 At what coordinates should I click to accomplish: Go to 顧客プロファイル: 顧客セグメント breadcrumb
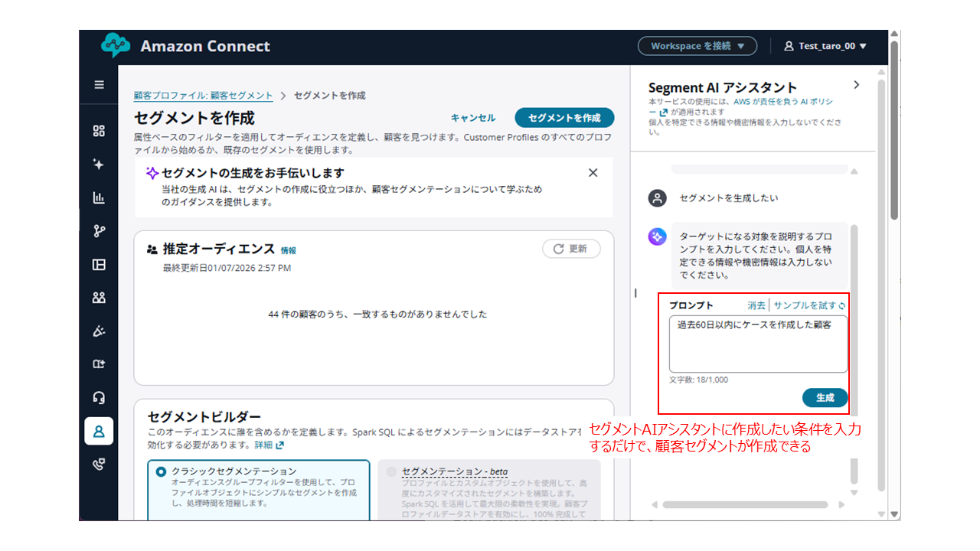203,96
